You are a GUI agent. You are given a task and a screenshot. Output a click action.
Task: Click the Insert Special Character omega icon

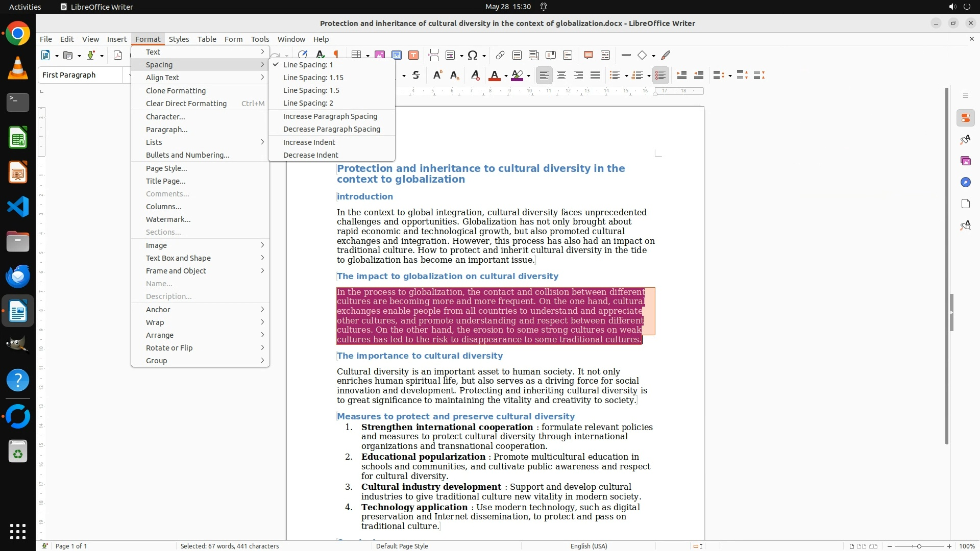[x=473, y=55]
